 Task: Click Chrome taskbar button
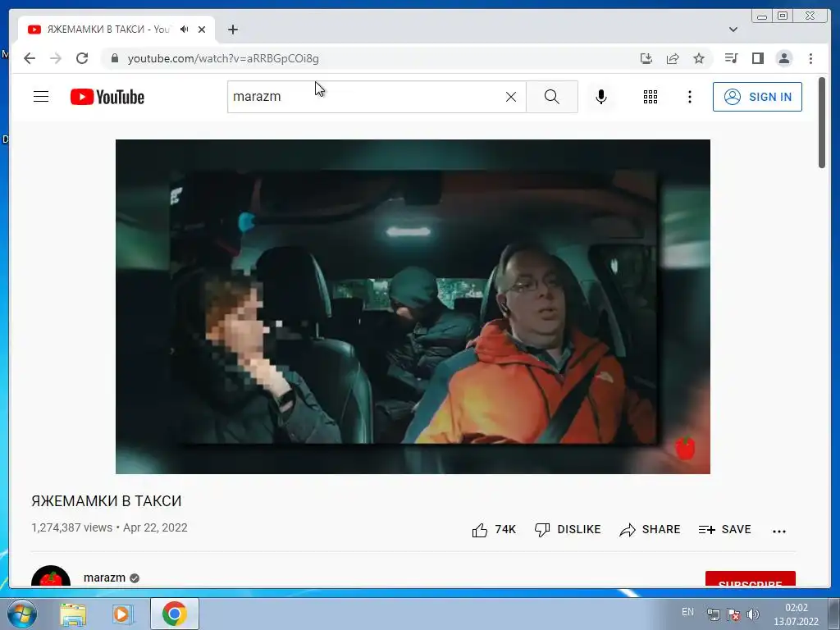pyautogui.click(x=175, y=614)
